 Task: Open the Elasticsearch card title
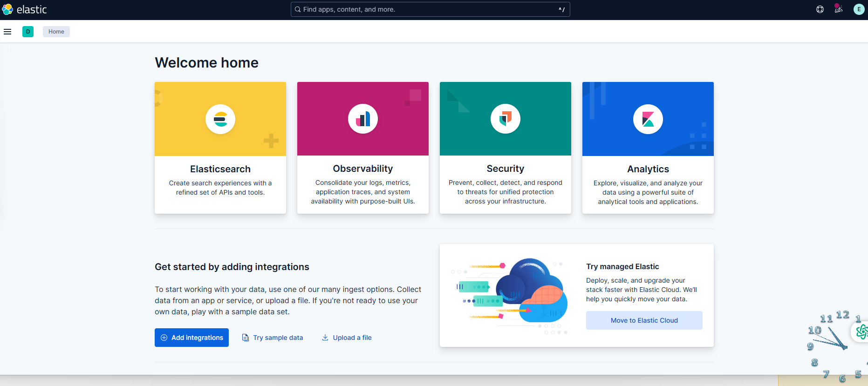(x=220, y=169)
